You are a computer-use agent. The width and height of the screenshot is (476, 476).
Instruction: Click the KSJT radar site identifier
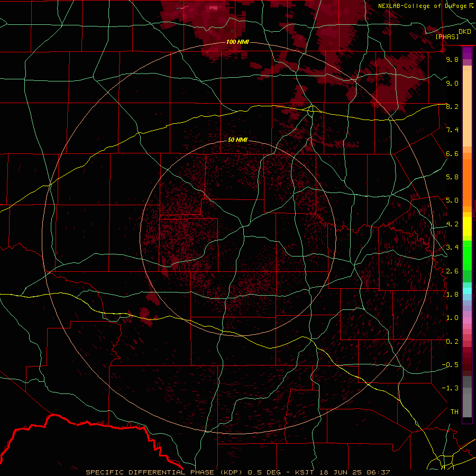coord(305,472)
